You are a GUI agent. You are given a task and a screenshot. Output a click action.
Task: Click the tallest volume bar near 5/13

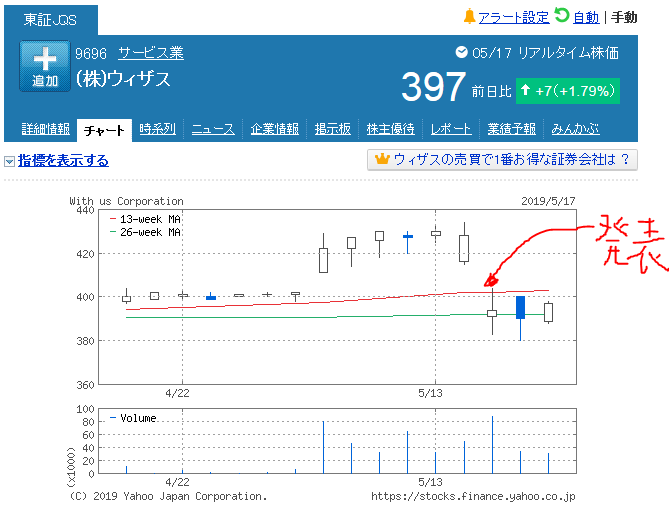point(492,445)
